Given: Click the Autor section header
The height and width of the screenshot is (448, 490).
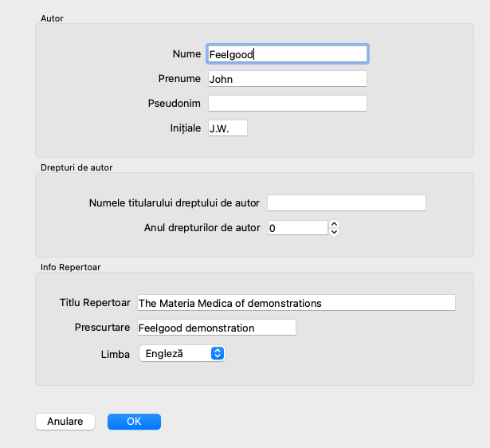Looking at the screenshot, I should 53,18.
